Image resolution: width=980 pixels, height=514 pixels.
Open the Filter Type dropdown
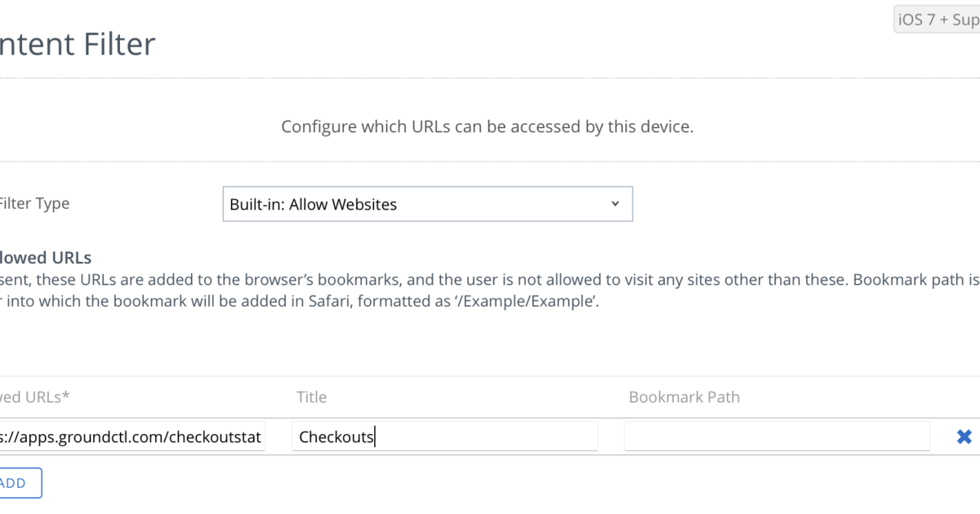(x=427, y=204)
